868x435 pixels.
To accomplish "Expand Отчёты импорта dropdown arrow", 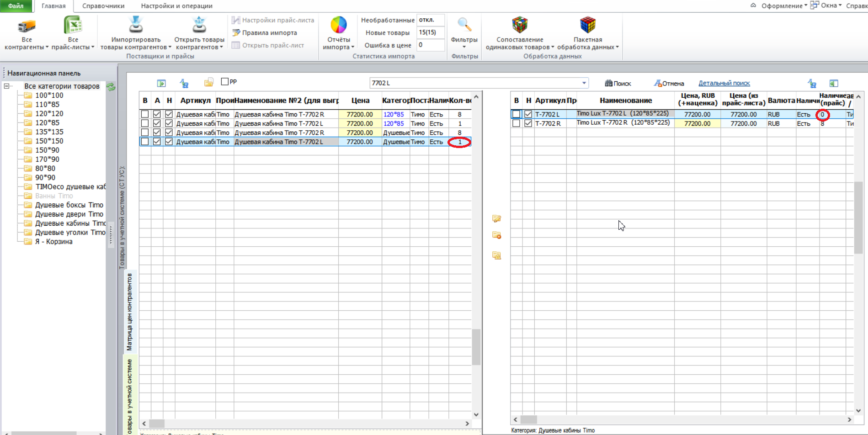I will point(353,47).
